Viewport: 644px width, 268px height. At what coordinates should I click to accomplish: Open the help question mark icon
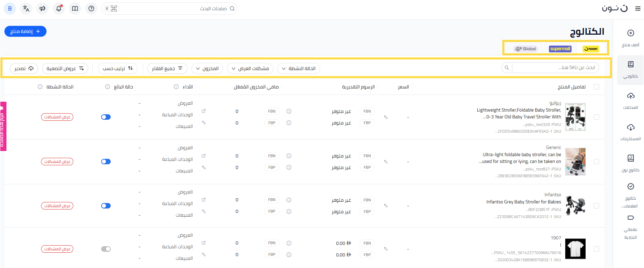tap(91, 9)
